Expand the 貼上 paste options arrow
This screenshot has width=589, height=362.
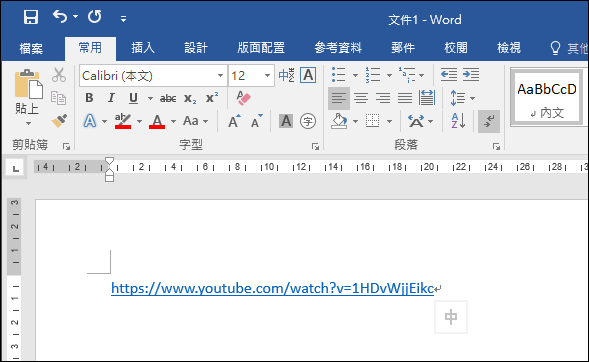coord(28,124)
